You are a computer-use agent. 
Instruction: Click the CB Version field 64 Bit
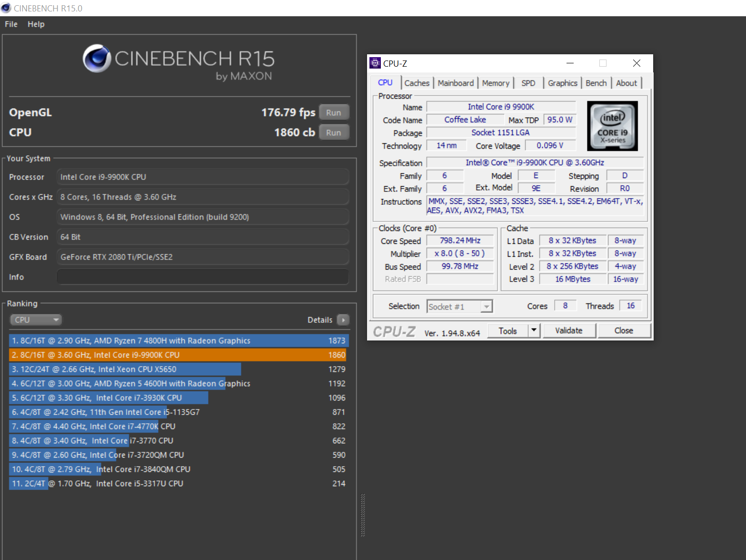203,237
